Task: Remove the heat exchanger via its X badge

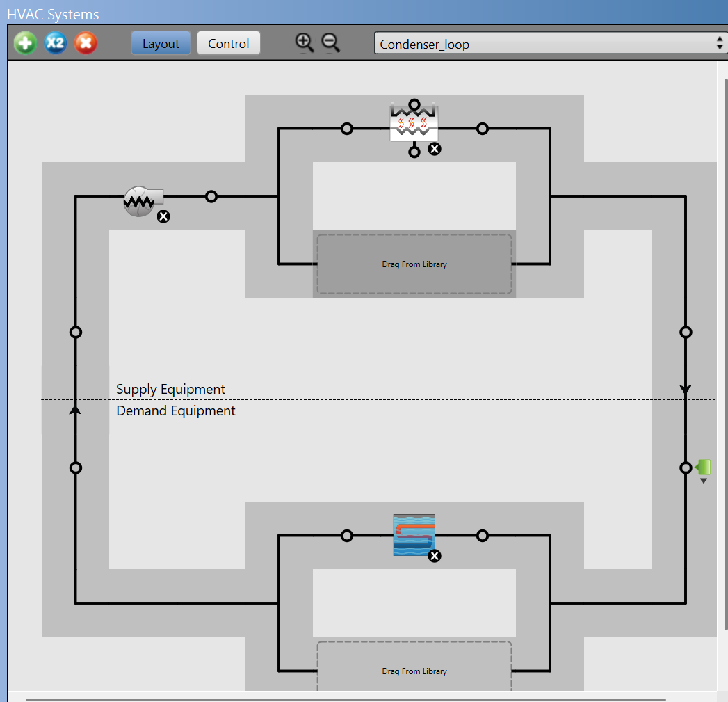Action: pyautogui.click(x=435, y=556)
